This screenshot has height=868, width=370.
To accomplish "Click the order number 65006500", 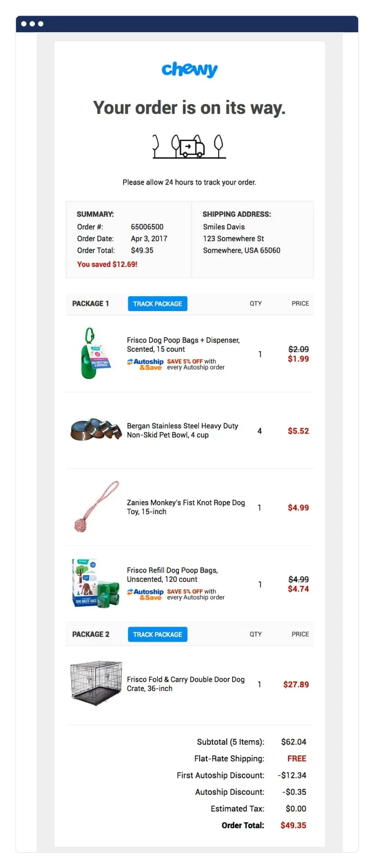I will tap(148, 226).
